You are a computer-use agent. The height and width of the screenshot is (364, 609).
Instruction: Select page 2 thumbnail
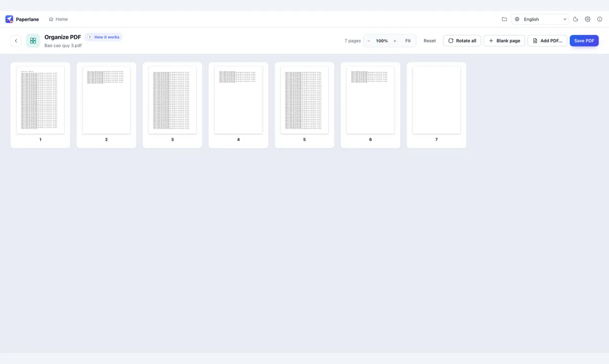pyautogui.click(x=106, y=105)
